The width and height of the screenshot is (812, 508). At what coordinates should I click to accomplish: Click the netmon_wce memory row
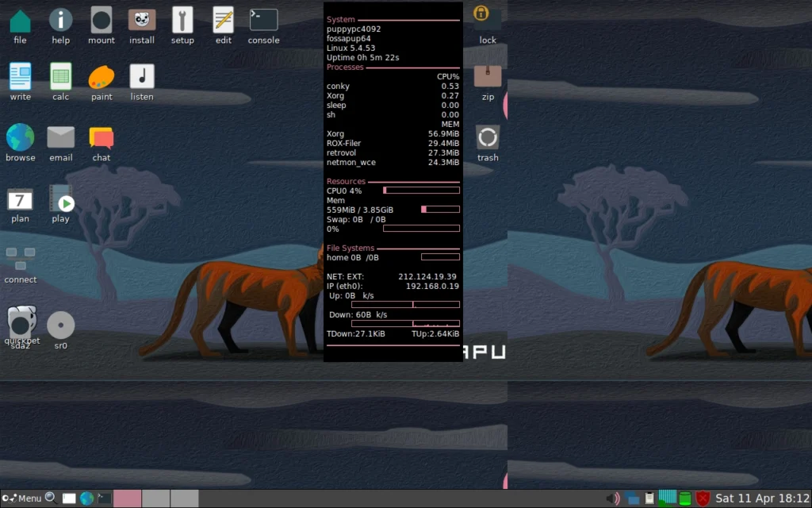pos(393,162)
